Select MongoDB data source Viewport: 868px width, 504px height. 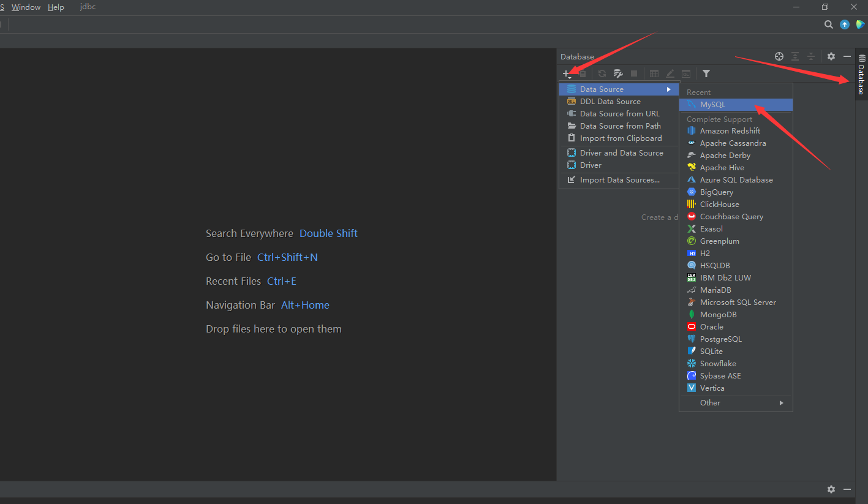click(736, 315)
